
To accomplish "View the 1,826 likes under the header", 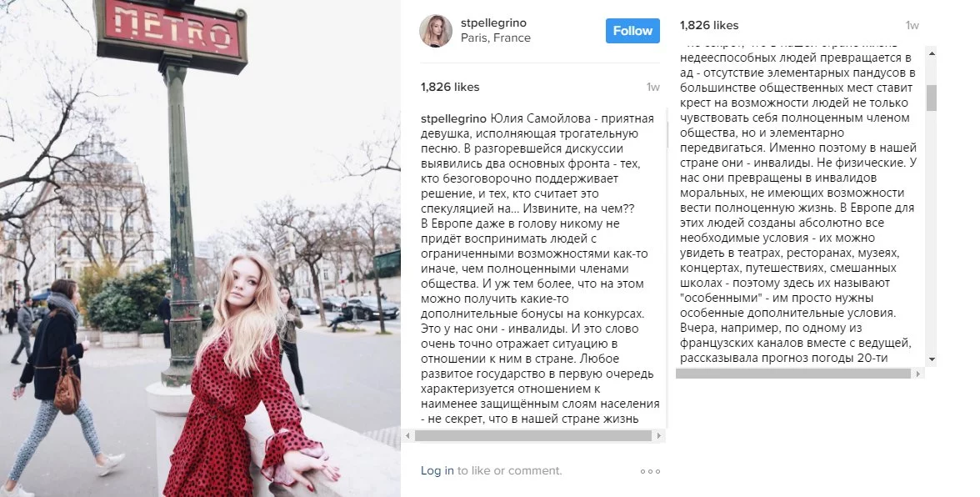I will [450, 88].
